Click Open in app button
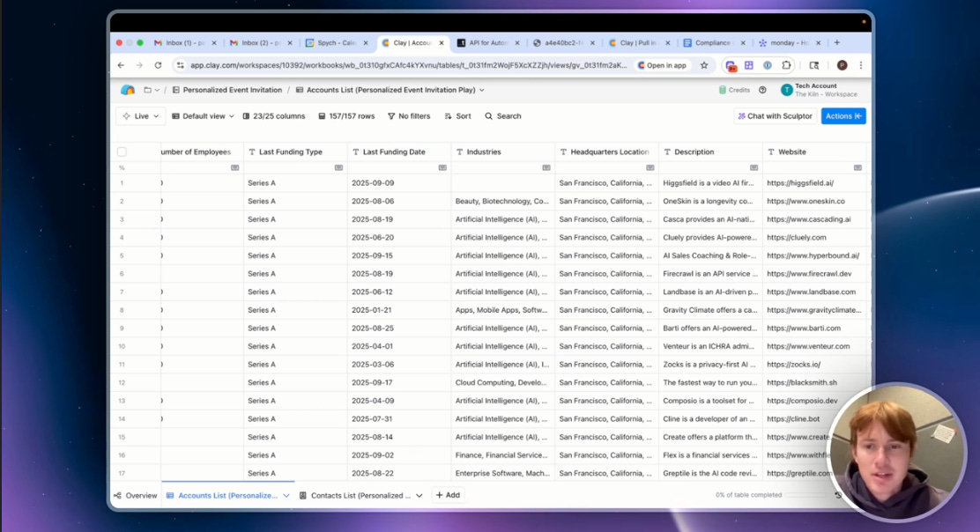The image size is (980, 532). (662, 65)
